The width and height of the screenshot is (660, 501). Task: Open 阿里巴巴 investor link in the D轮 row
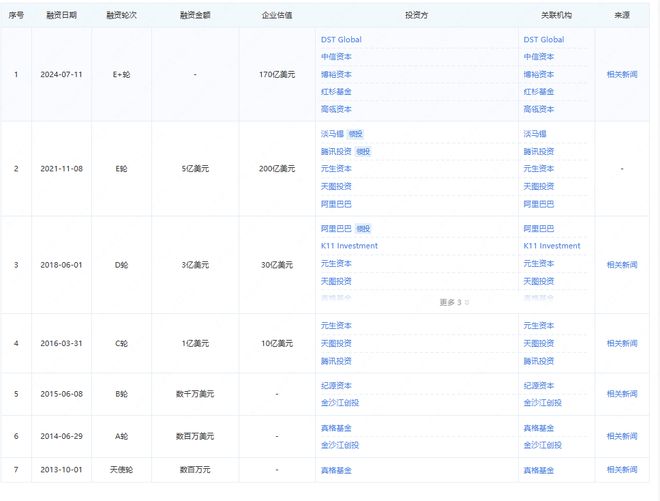pos(336,229)
